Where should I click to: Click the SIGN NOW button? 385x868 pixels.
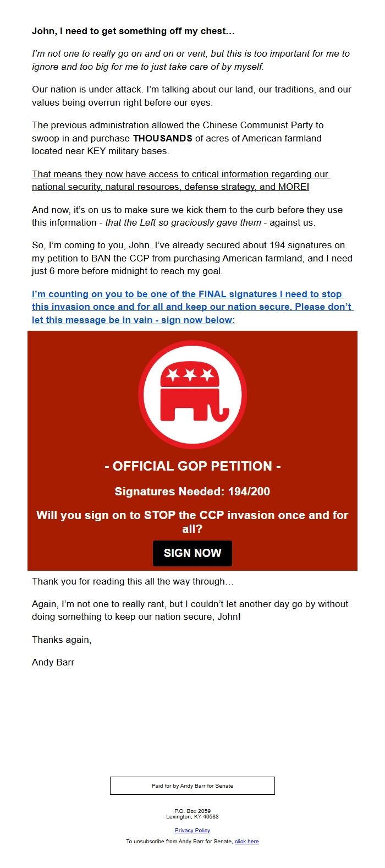pyautogui.click(x=192, y=553)
